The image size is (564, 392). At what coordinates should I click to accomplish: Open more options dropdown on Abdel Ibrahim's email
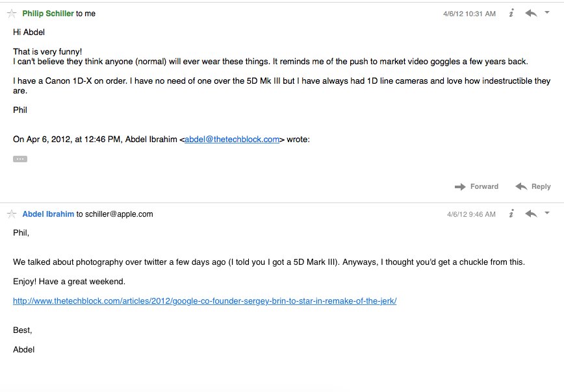tap(547, 213)
